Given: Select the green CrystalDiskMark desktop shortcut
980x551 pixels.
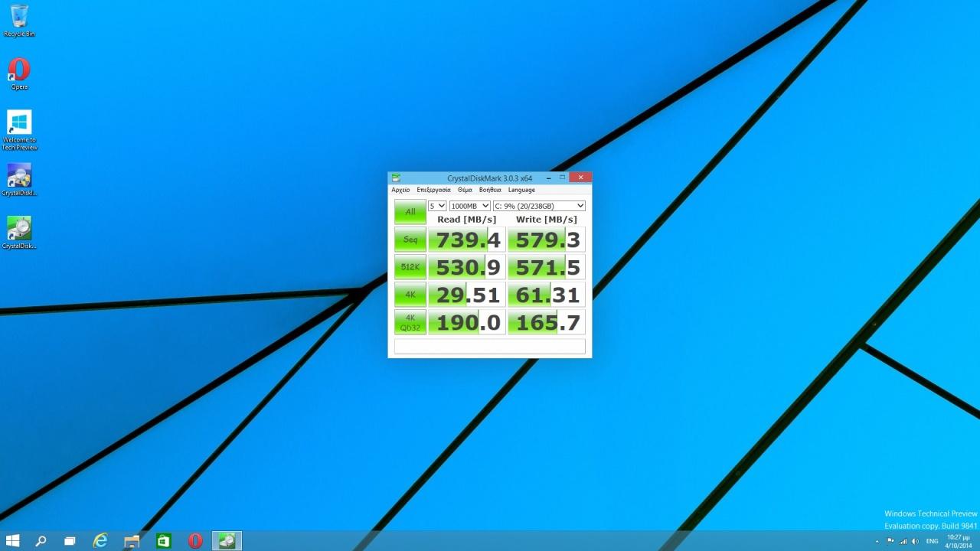Looking at the screenshot, I should (x=19, y=233).
